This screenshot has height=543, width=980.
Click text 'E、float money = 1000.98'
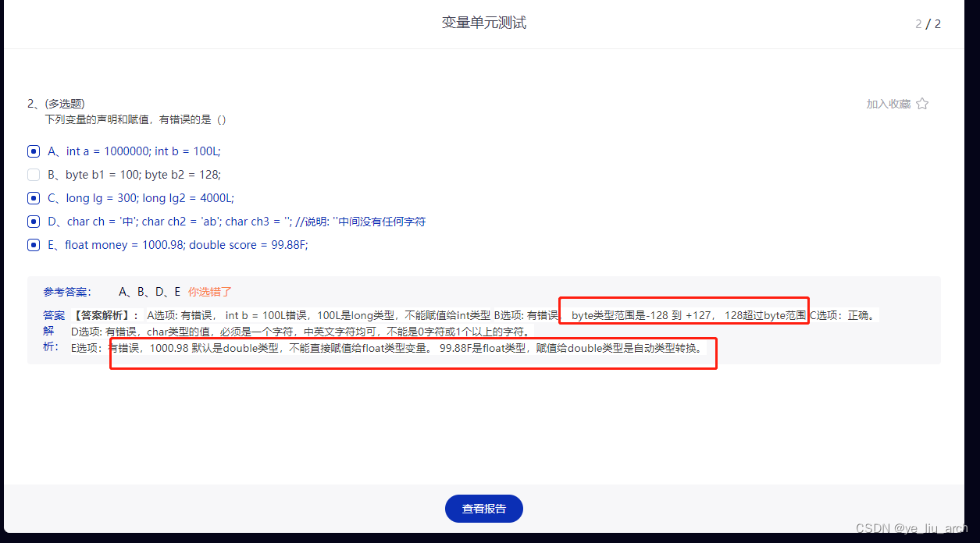(116, 245)
